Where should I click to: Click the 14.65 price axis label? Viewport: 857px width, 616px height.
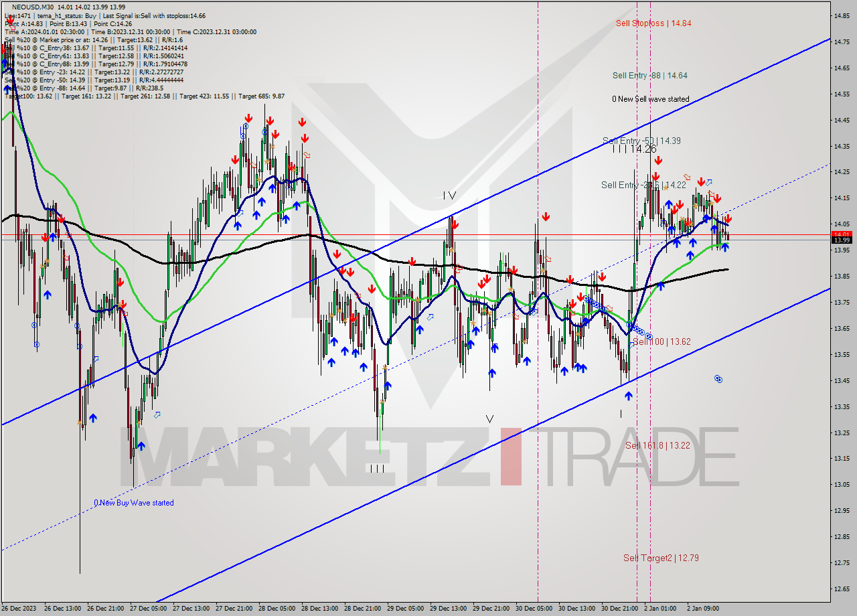coord(842,68)
